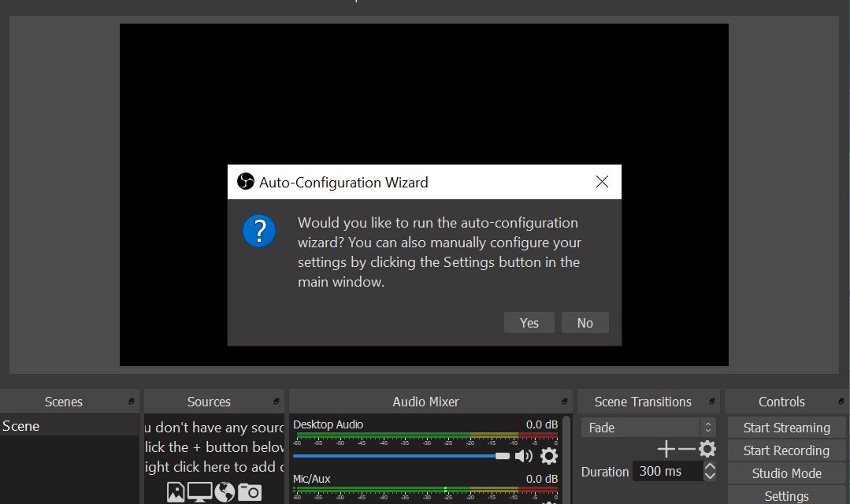The image size is (850, 504).
Task: Add a new scene transition with plus
Action: 666,449
